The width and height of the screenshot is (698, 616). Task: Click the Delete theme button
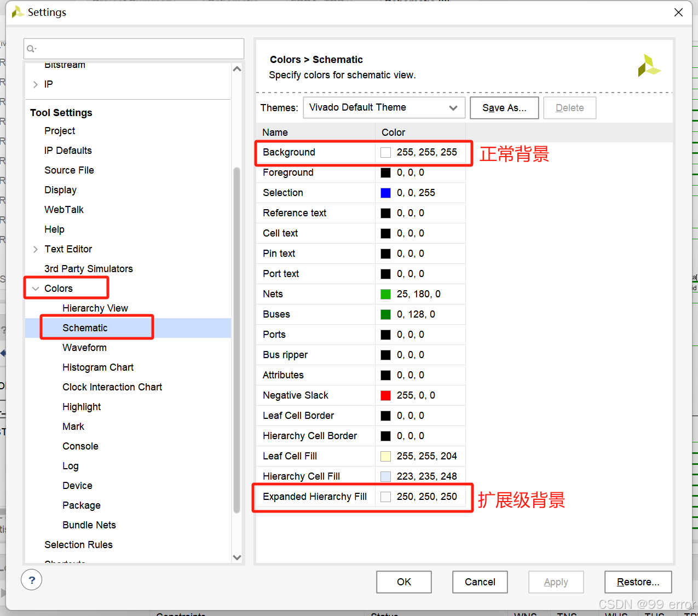[569, 108]
